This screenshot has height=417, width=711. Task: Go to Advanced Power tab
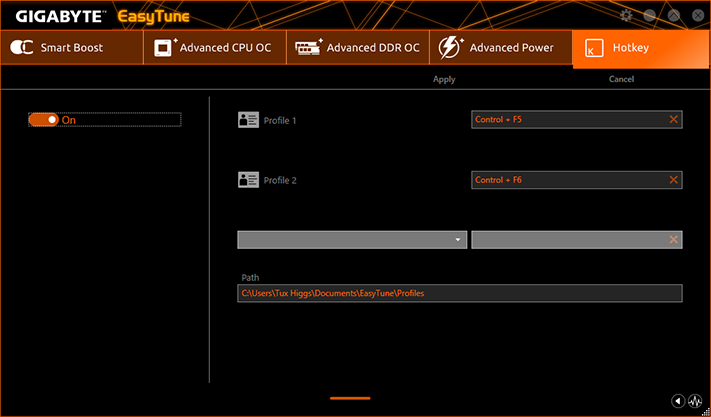[501, 48]
